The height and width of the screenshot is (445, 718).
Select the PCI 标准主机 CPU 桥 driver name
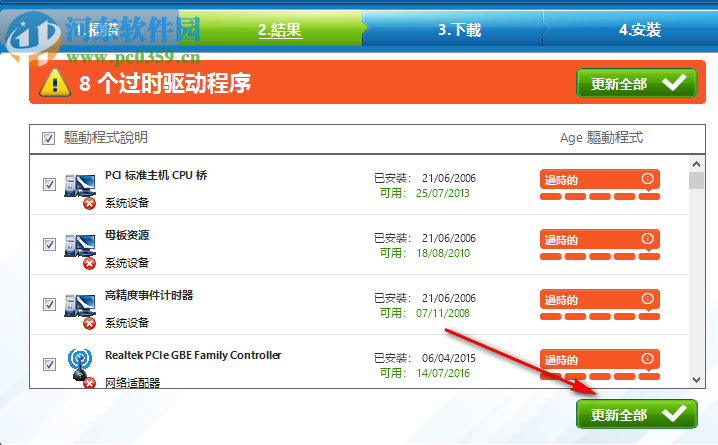[x=156, y=175]
